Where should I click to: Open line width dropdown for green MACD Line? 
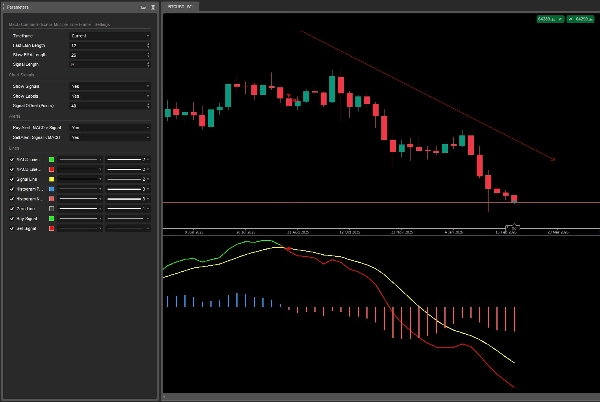pyautogui.click(x=128, y=159)
